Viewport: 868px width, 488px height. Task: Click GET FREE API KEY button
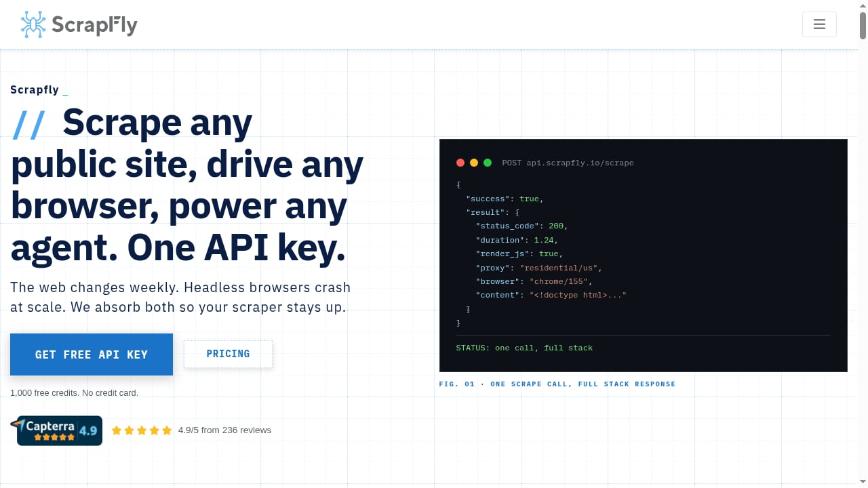click(92, 354)
